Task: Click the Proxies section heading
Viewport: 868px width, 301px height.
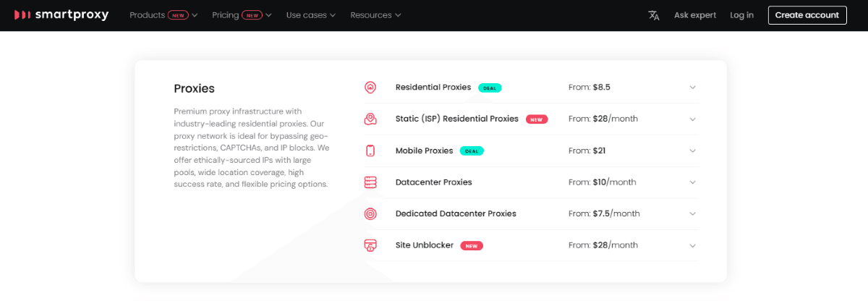Action: (195, 89)
